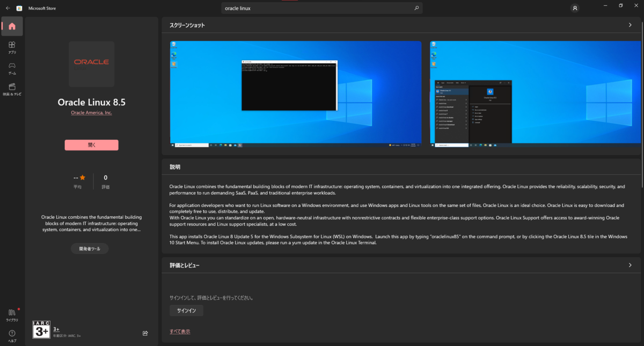Image resolution: width=644 pixels, height=346 pixels.
Task: Open the user account profile icon
Action: [x=575, y=9]
